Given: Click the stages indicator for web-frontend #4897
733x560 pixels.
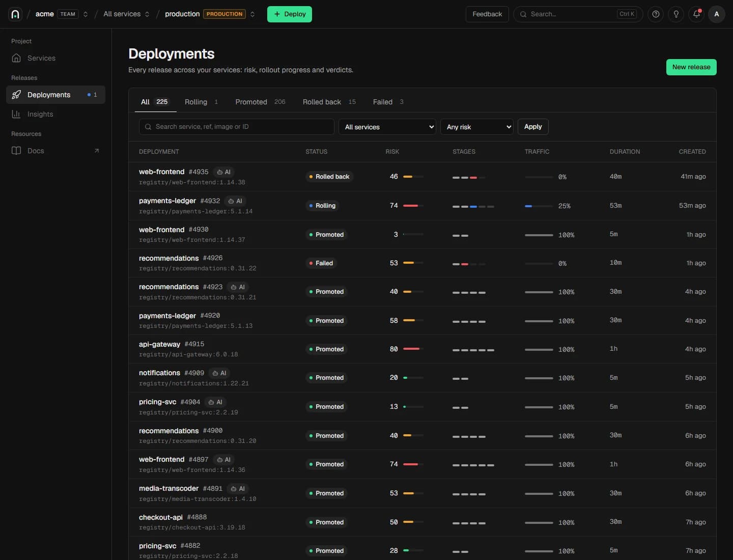Looking at the screenshot, I should tap(473, 465).
